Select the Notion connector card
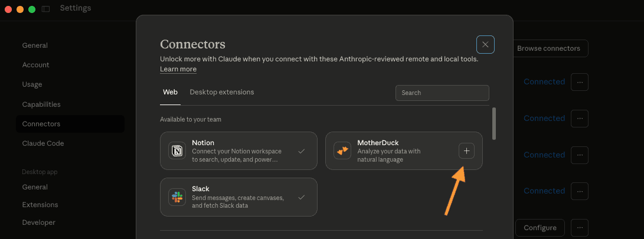644x239 pixels. coord(238,150)
